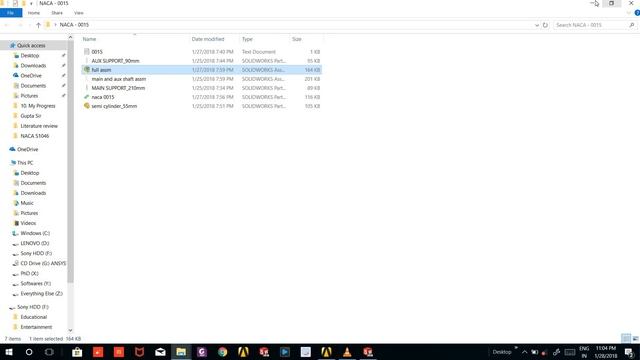Open the NACA S1046 folder
This screenshot has height=360, width=640.
point(35,136)
